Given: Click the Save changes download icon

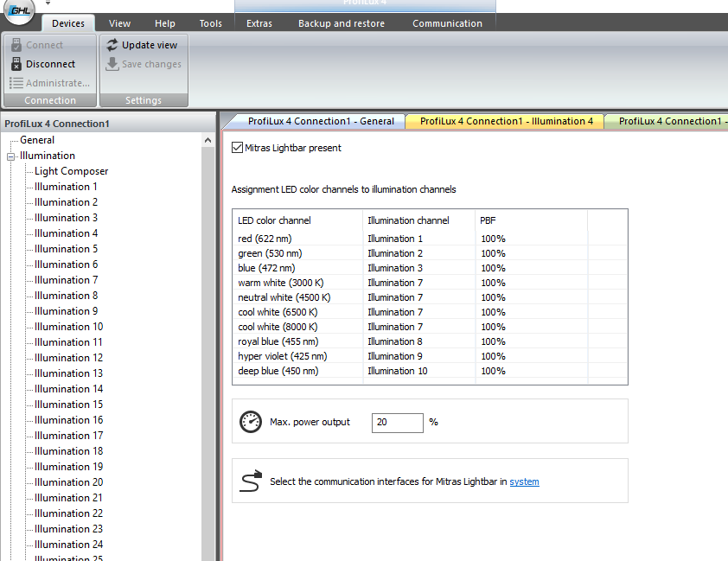Looking at the screenshot, I should tap(112, 64).
